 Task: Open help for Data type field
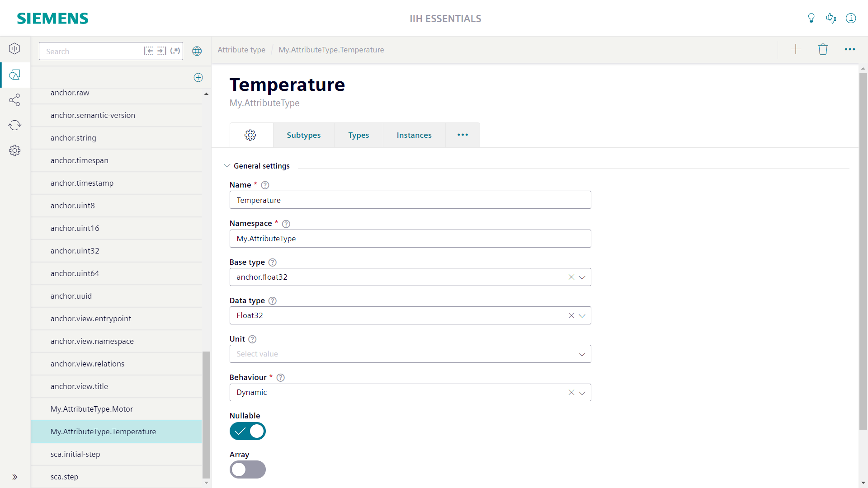[272, 301]
